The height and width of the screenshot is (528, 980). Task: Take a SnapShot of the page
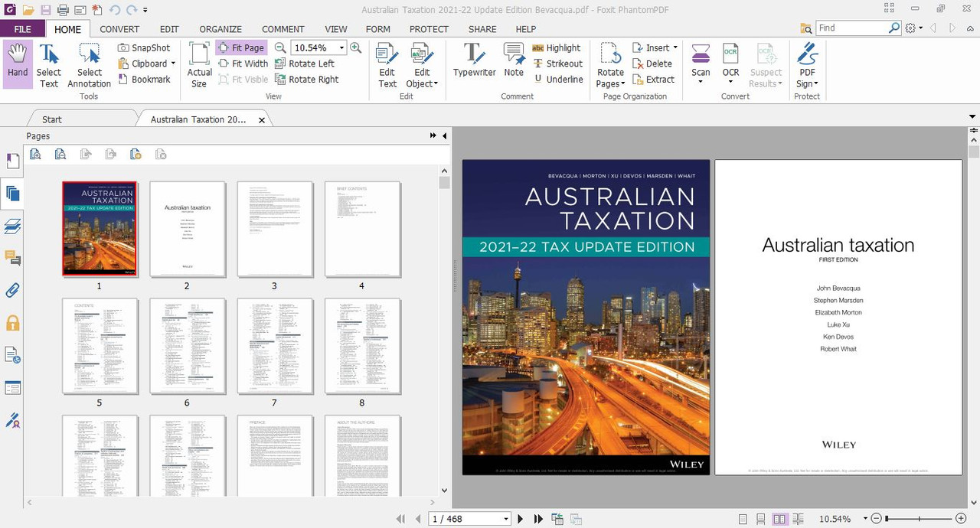click(145, 47)
